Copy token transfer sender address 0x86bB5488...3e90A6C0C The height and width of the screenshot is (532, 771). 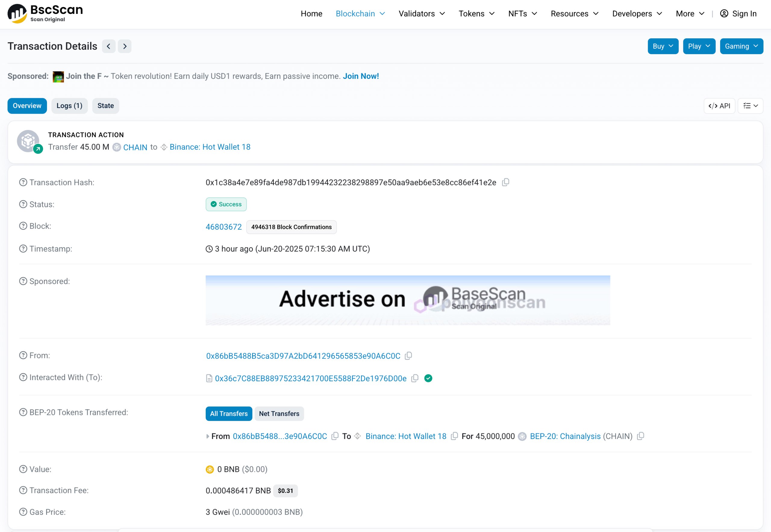point(335,436)
